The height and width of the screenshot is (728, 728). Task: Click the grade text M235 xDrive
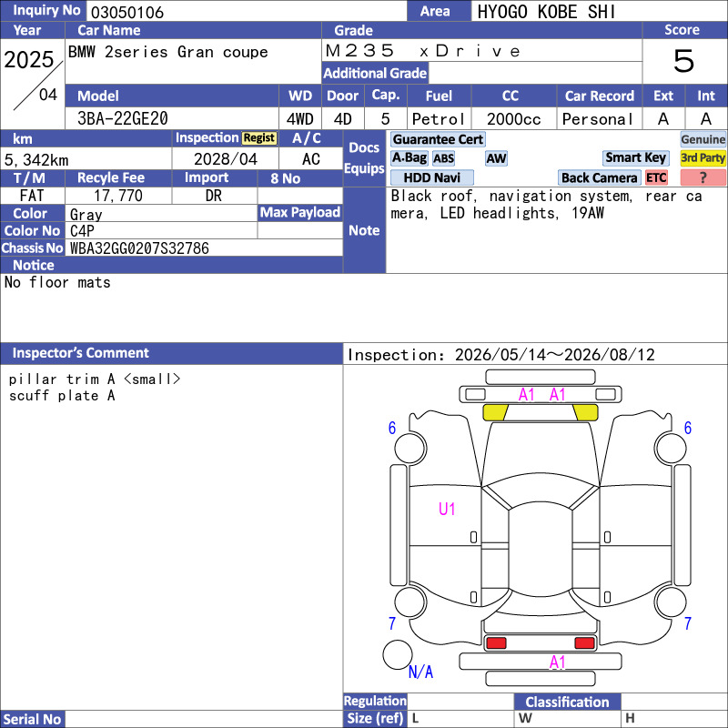422,51
